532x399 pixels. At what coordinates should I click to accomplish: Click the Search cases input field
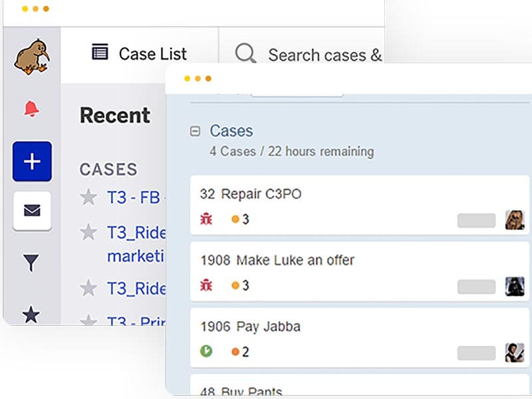[325, 55]
